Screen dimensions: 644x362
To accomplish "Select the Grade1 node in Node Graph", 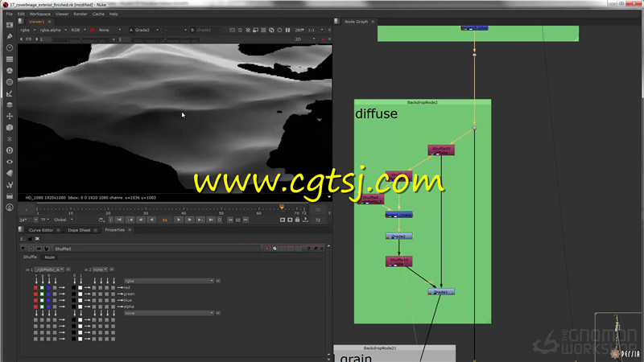I will pos(441,292).
